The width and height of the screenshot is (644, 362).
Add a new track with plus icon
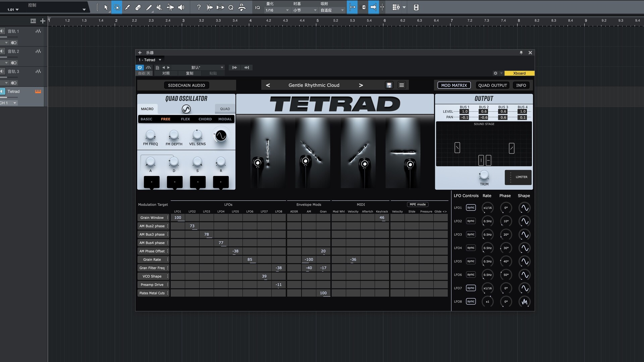(43, 21)
